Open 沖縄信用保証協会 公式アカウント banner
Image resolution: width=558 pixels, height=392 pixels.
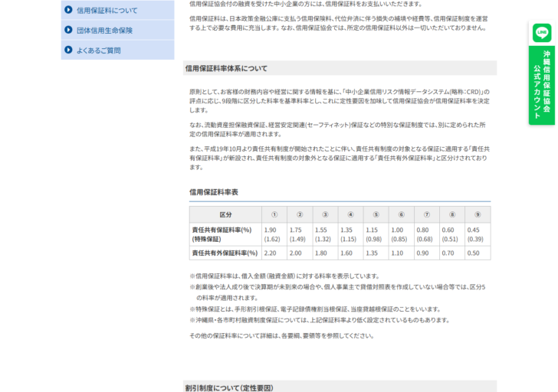[542, 85]
